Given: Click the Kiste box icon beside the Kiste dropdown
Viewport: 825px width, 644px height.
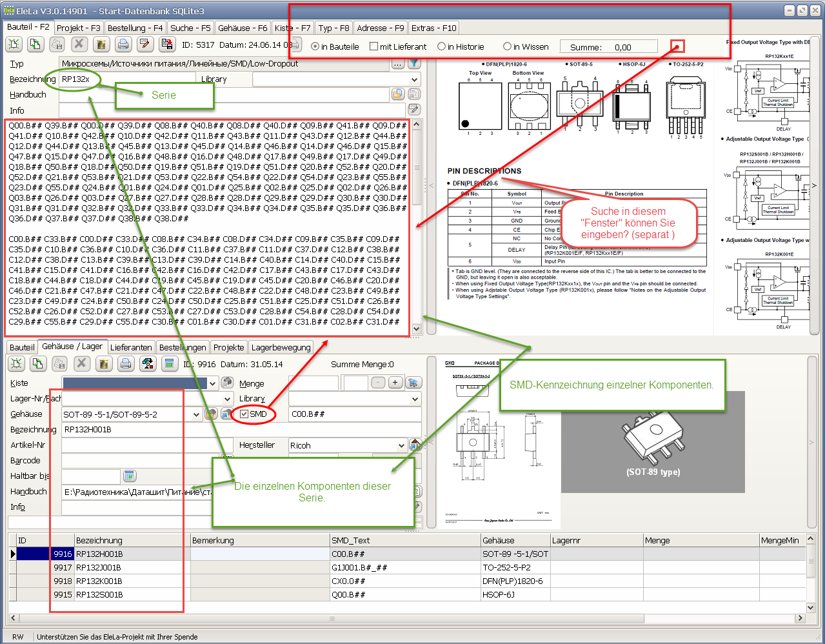Looking at the screenshot, I should 227,383.
